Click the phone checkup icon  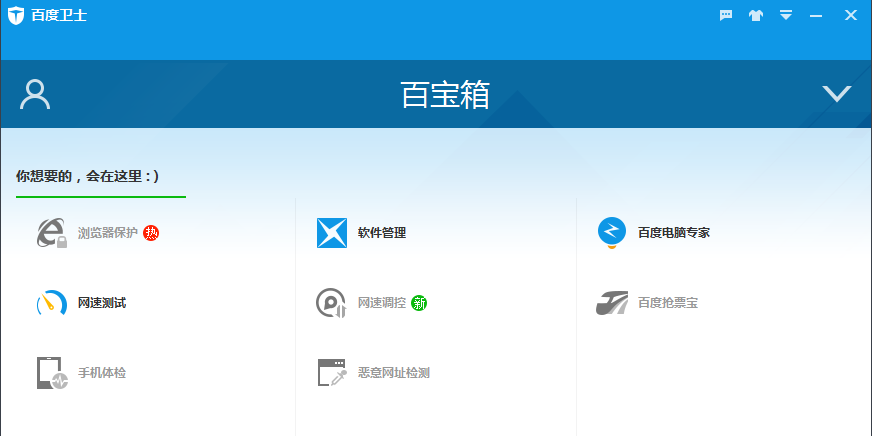[52, 373]
